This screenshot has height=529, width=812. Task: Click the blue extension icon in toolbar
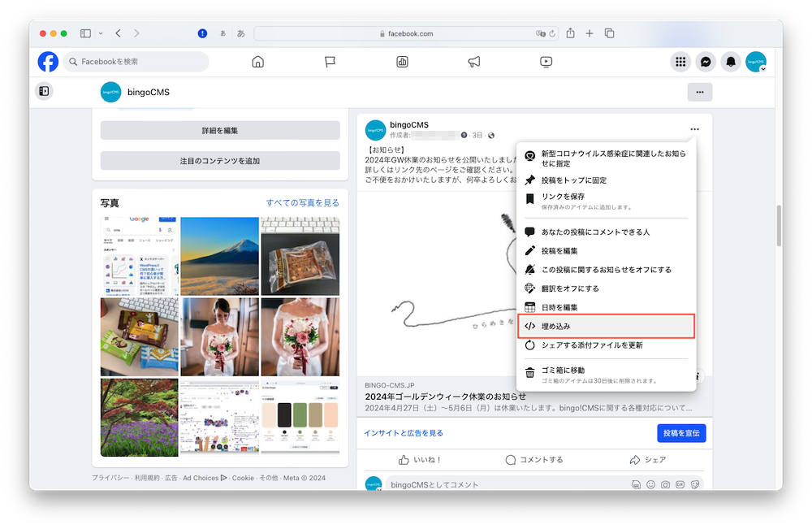coord(202,33)
